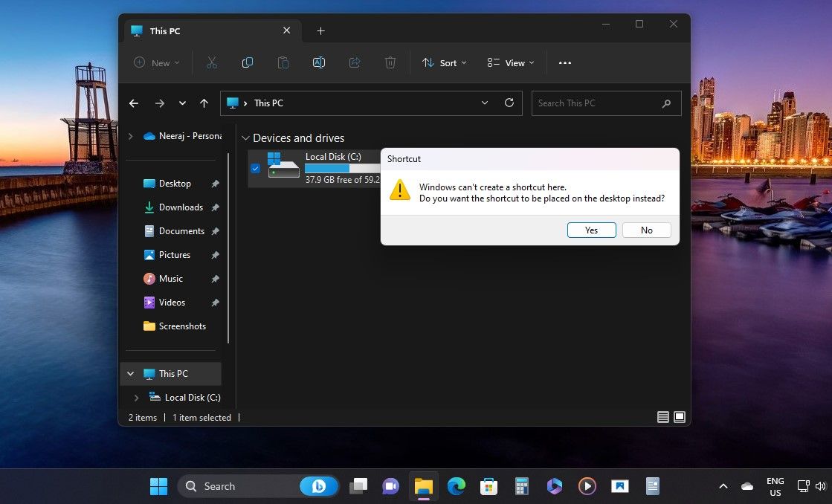This screenshot has height=504, width=832.
Task: Open the New menu
Action: (155, 62)
